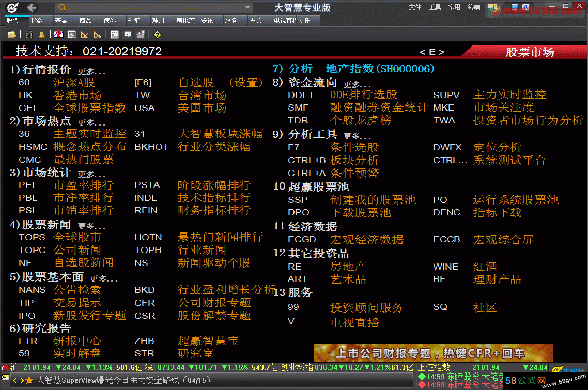Open 主题实时监控 link

click(89, 134)
